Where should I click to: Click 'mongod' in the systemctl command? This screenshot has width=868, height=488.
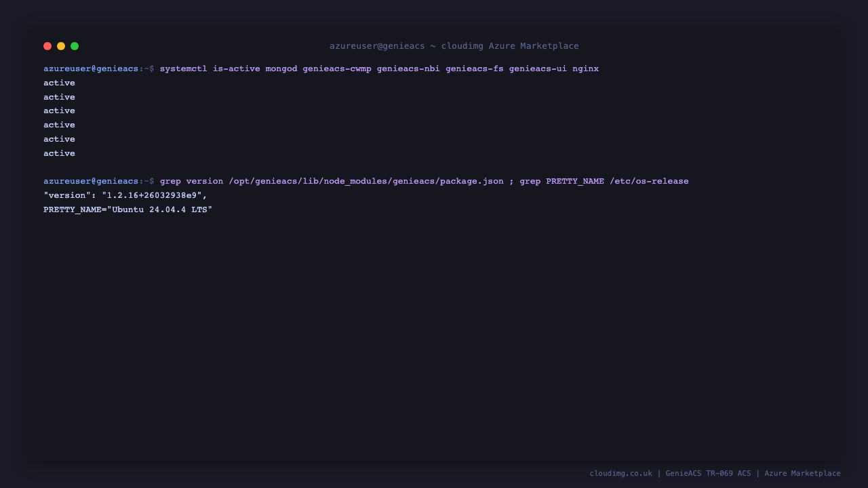point(281,68)
